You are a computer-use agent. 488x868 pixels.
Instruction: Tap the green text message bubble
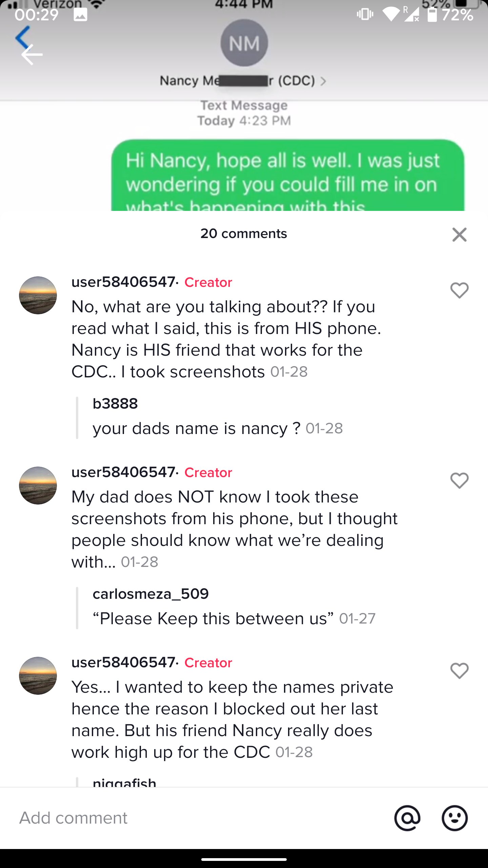tap(287, 176)
